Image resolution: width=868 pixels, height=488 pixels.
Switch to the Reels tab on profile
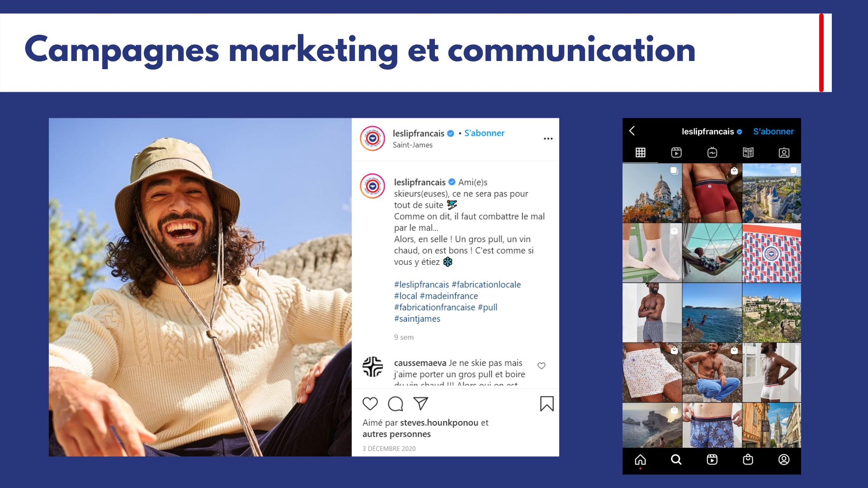[x=676, y=153]
